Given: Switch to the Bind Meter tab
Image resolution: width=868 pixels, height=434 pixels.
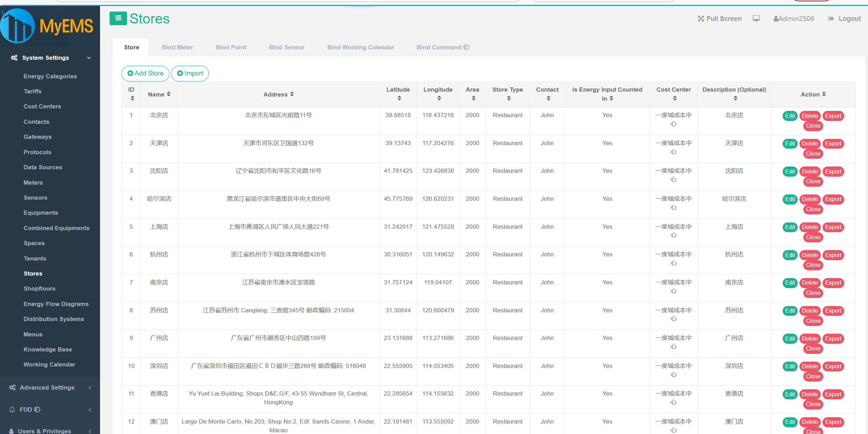Looking at the screenshot, I should pyautogui.click(x=177, y=47).
